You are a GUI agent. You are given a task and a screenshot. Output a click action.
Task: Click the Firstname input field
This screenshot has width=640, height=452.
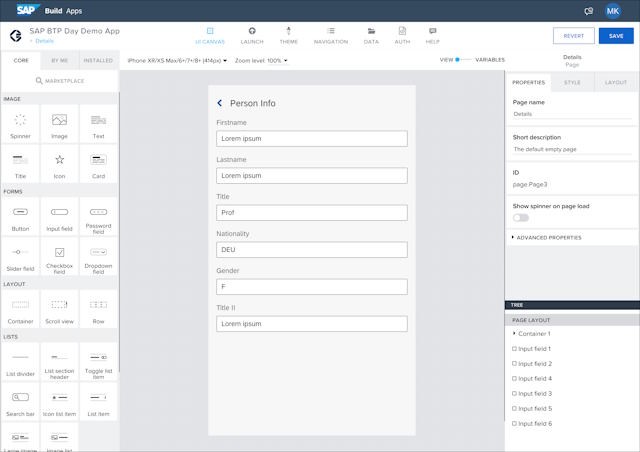(311, 139)
